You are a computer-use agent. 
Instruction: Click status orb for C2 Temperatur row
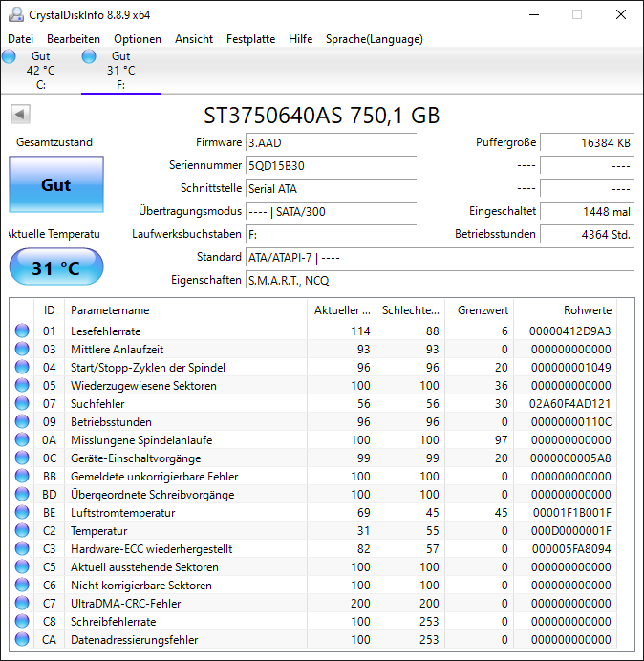(22, 530)
